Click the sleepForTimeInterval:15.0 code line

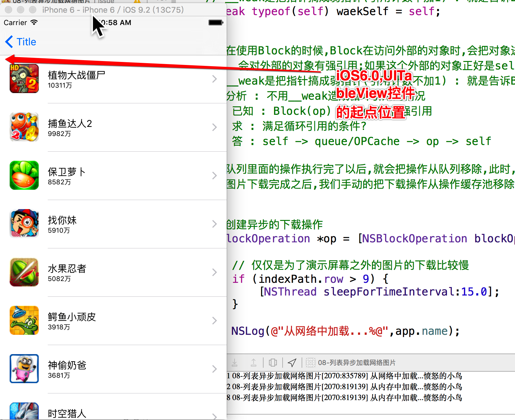click(x=380, y=292)
